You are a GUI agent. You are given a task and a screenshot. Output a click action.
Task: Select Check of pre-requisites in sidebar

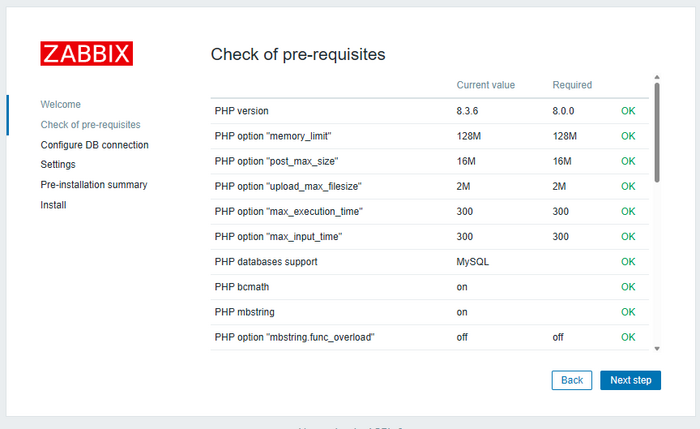(91, 125)
